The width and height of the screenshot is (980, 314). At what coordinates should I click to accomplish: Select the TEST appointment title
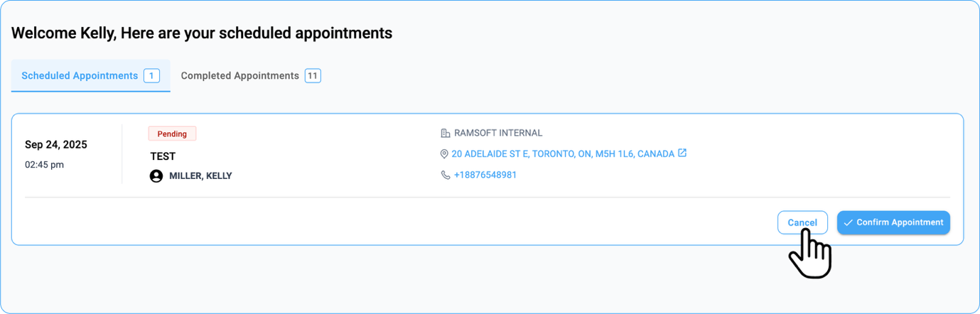(x=163, y=156)
